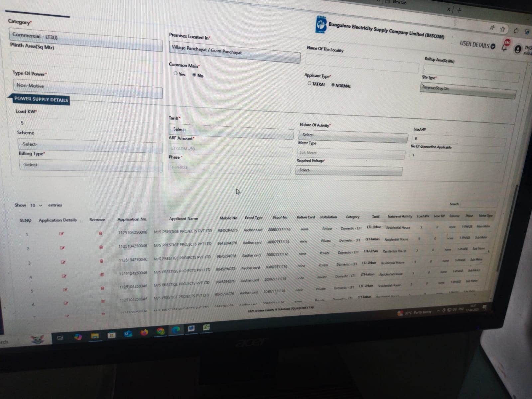
Task: Open Outlook from the taskbar
Action: point(128,333)
